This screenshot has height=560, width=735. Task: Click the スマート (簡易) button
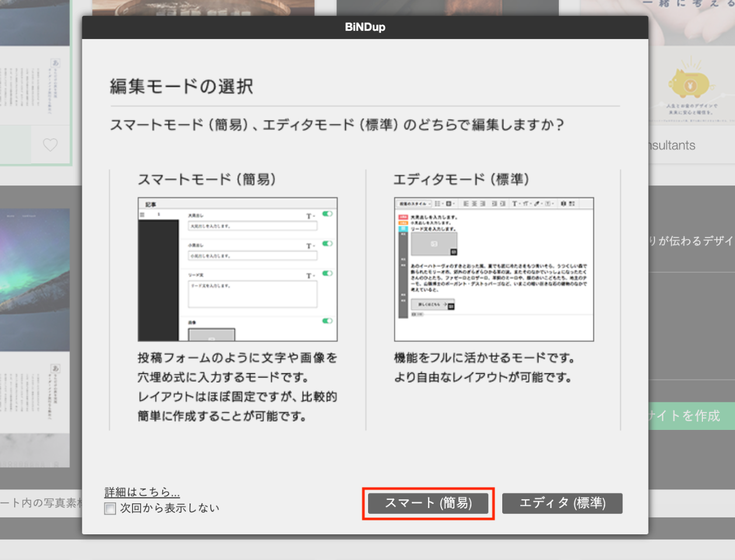[x=428, y=503]
